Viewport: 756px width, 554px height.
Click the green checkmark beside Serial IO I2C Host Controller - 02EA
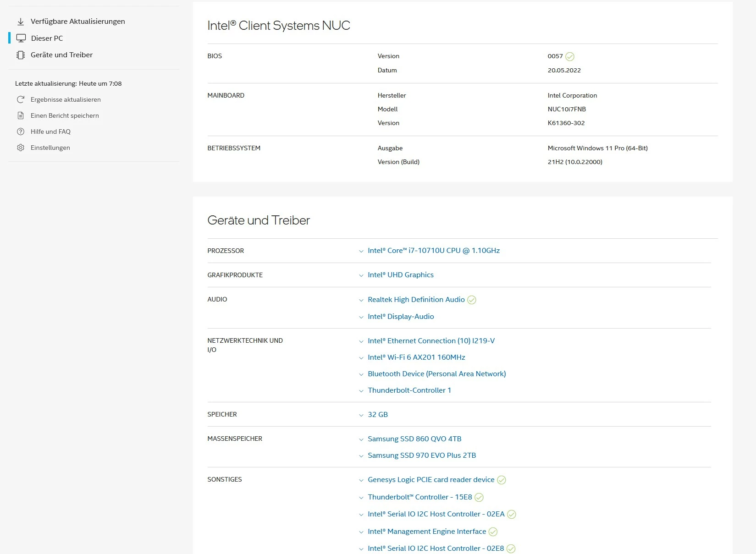click(512, 515)
